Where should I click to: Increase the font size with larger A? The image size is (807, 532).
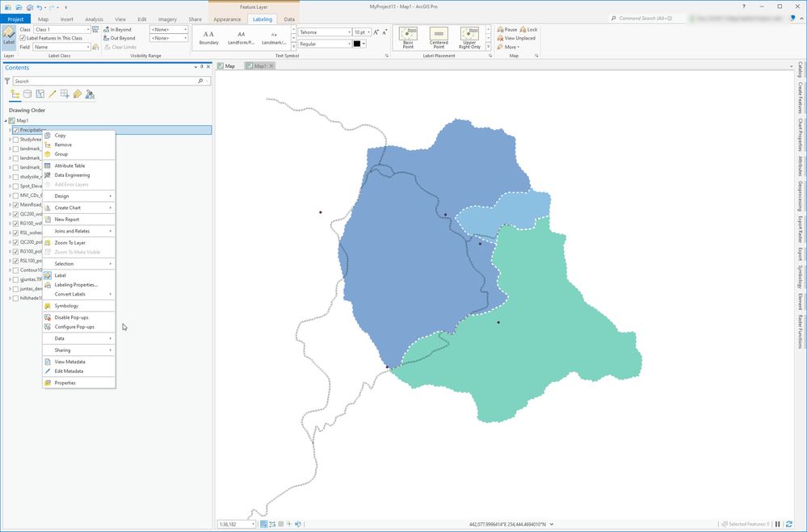pyautogui.click(x=376, y=32)
